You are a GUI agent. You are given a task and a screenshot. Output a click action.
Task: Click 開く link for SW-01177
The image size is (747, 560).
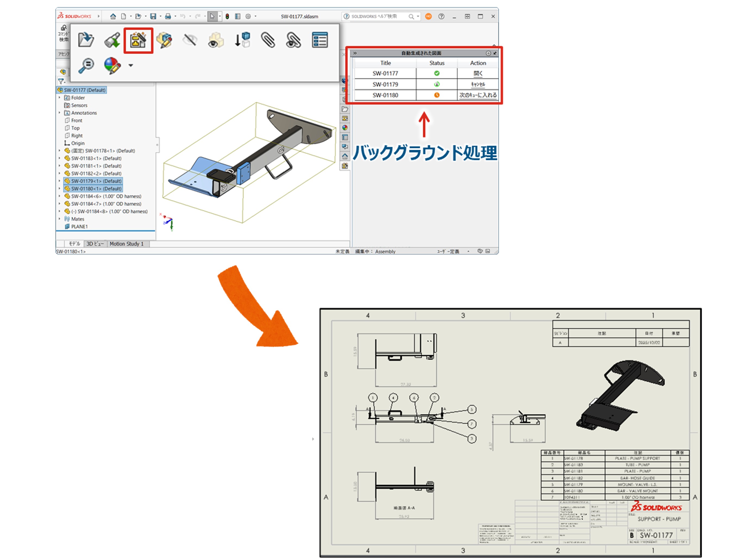pyautogui.click(x=478, y=73)
